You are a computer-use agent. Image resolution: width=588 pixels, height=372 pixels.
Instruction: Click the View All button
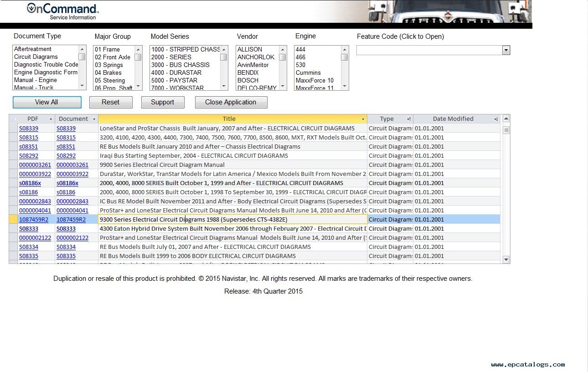point(47,102)
